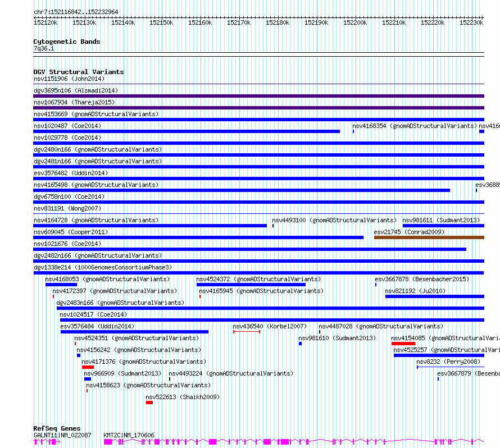This screenshot has height=448, width=500.
Task: Open dgv2481n166 gnomAD variant label
Action: [x=98, y=161]
